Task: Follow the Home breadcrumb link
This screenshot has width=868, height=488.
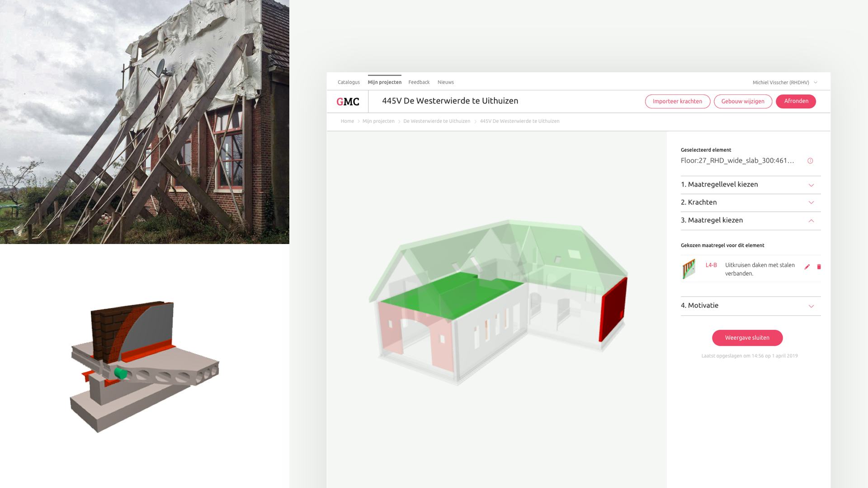Action: [347, 122]
